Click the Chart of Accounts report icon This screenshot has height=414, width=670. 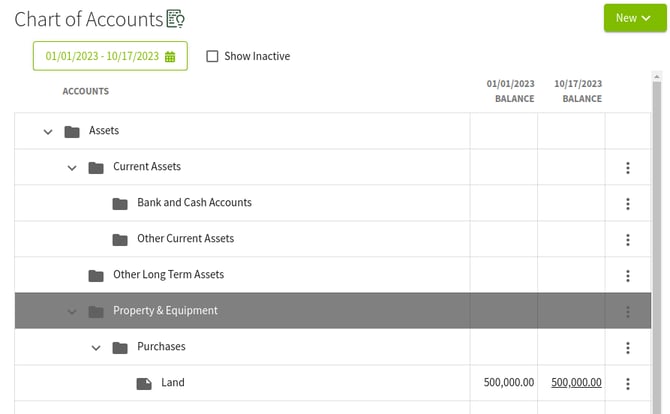tap(176, 19)
